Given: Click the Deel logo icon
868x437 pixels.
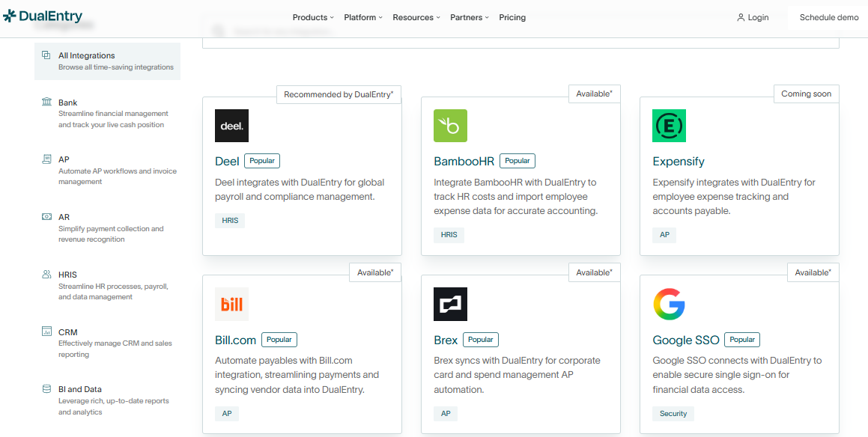Looking at the screenshot, I should click(x=231, y=125).
